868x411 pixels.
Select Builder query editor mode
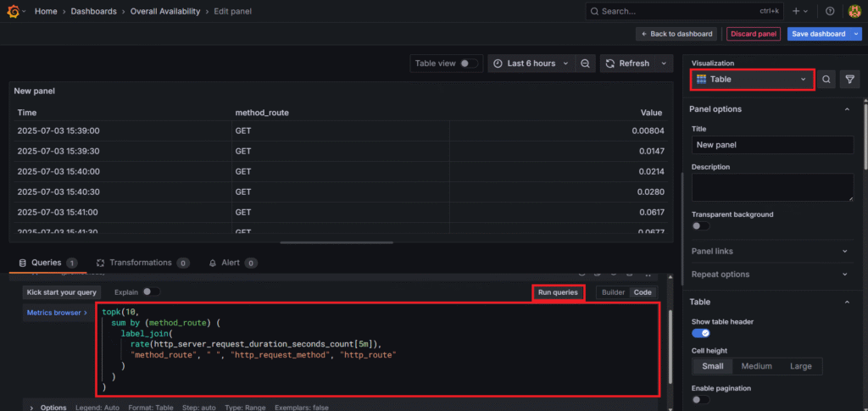tap(613, 292)
